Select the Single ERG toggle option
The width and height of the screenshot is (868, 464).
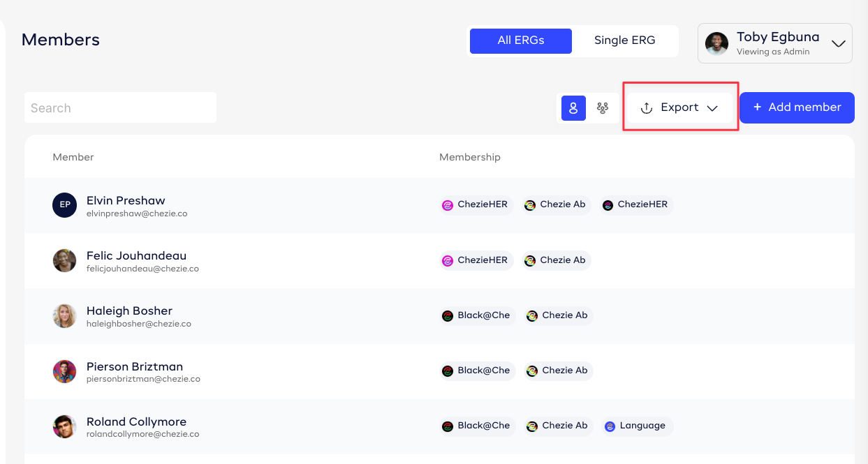click(624, 40)
